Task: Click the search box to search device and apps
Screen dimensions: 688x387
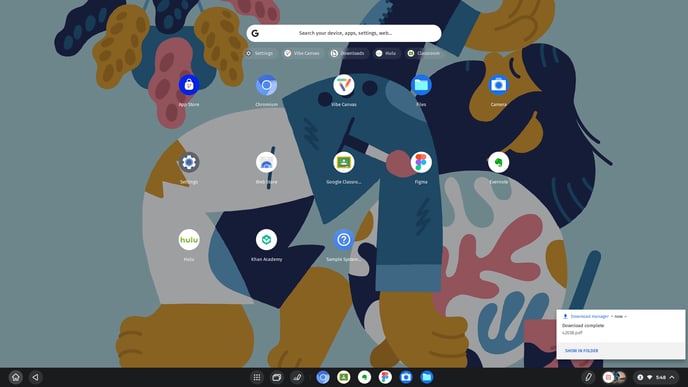Action: [344, 33]
